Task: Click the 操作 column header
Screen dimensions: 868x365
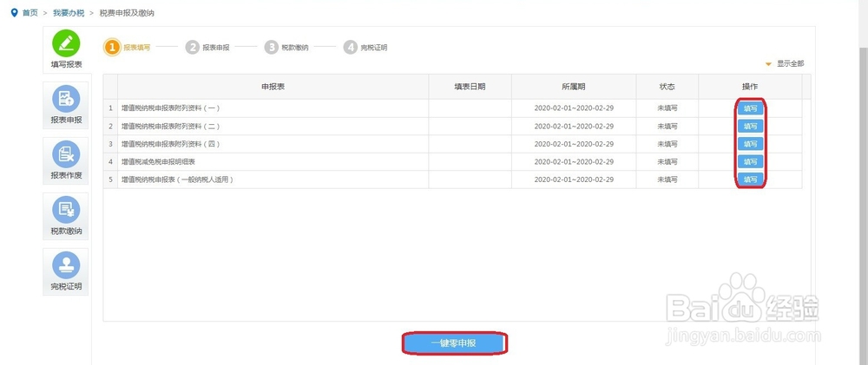Action: point(750,87)
